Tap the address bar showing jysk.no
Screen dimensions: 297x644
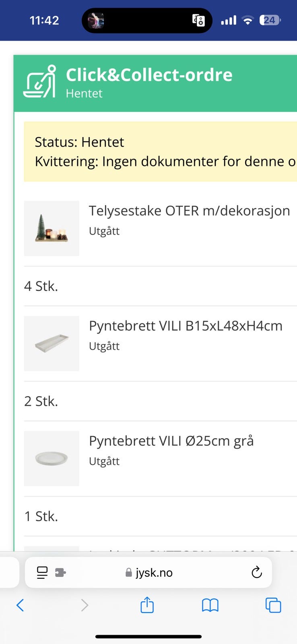[x=154, y=572]
